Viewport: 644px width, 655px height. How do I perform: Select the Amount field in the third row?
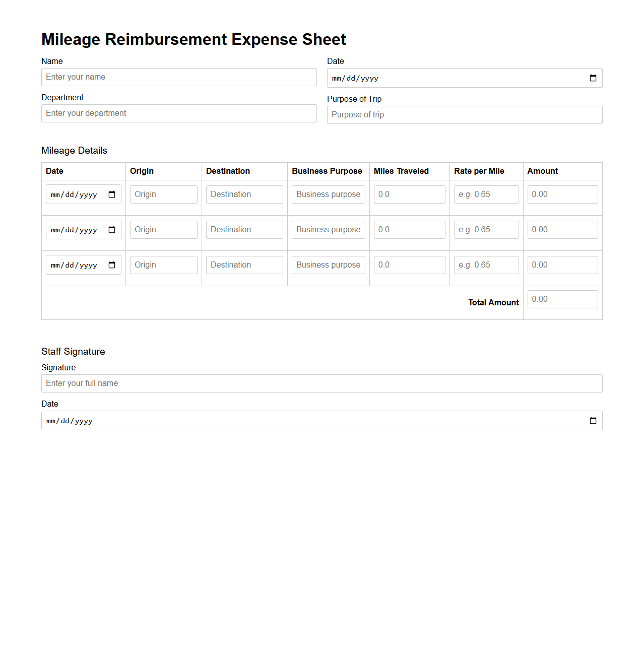coord(562,265)
